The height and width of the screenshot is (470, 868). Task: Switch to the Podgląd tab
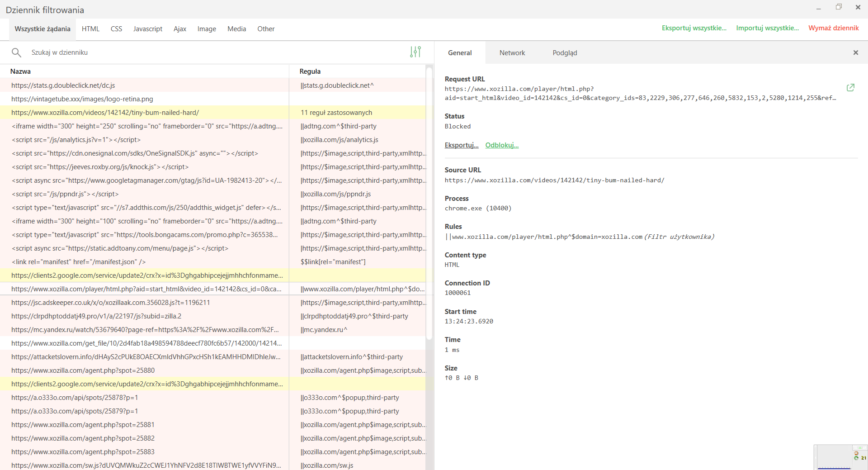[564, 52]
